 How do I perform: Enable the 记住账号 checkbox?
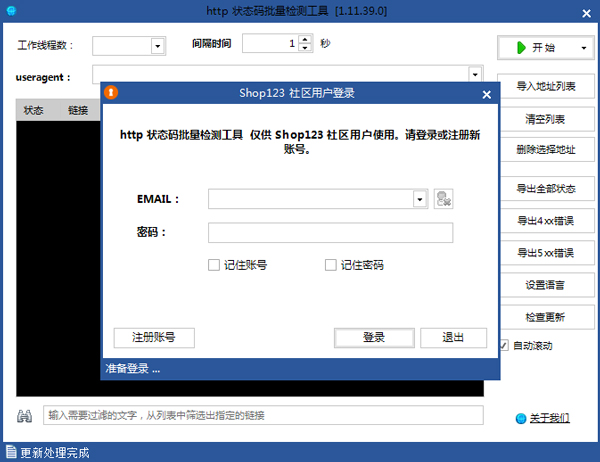tap(214, 265)
